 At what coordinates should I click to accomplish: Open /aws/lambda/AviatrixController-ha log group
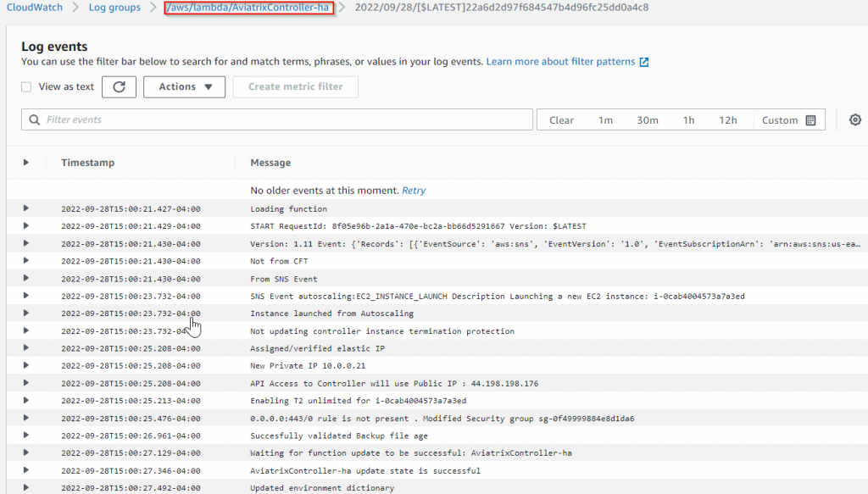tap(248, 8)
